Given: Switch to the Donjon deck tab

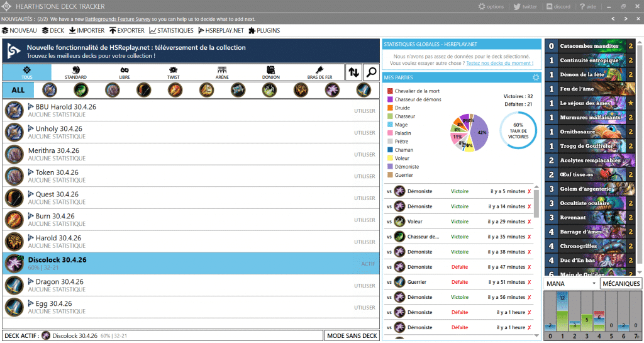Looking at the screenshot, I should point(271,72).
